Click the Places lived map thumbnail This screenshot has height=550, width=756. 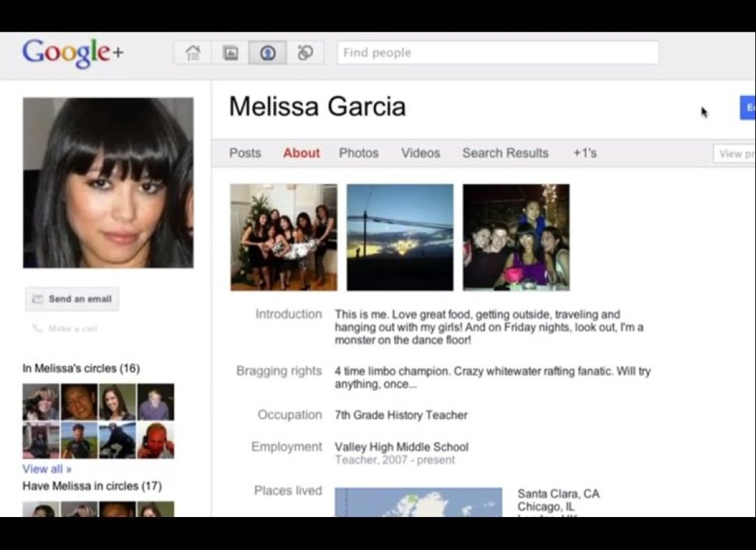pos(419,502)
